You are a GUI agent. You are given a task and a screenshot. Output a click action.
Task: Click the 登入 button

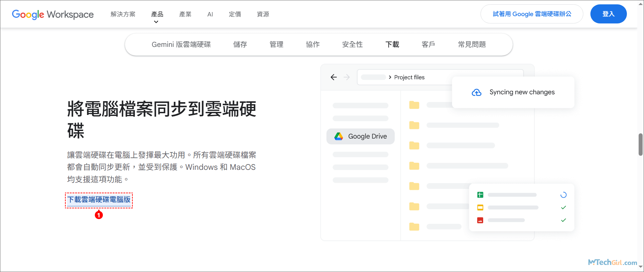608,14
